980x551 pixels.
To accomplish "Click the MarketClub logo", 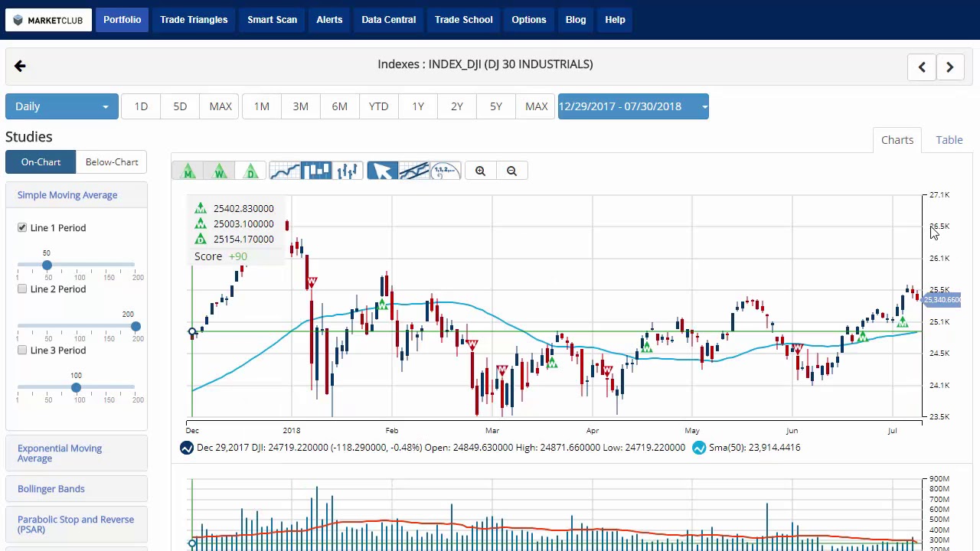I will pos(48,20).
